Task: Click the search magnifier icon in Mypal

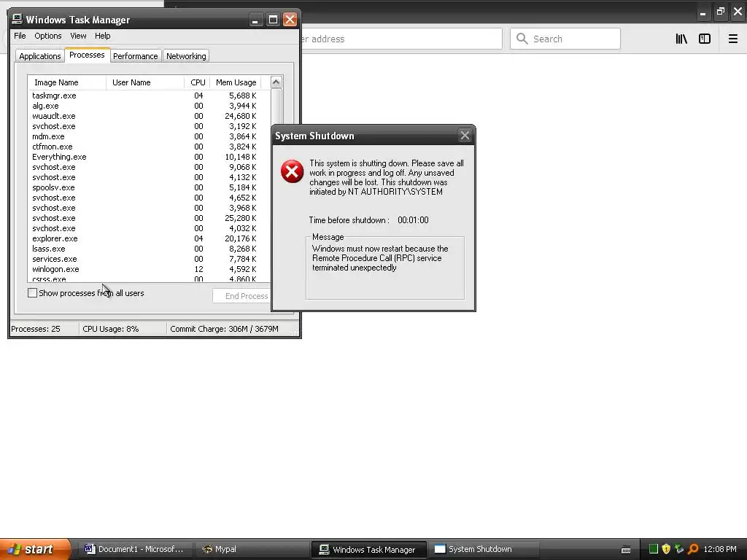Action: [522, 39]
